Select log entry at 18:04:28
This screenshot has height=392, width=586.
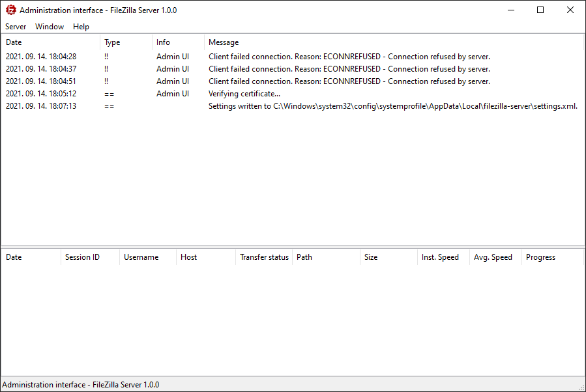point(293,57)
